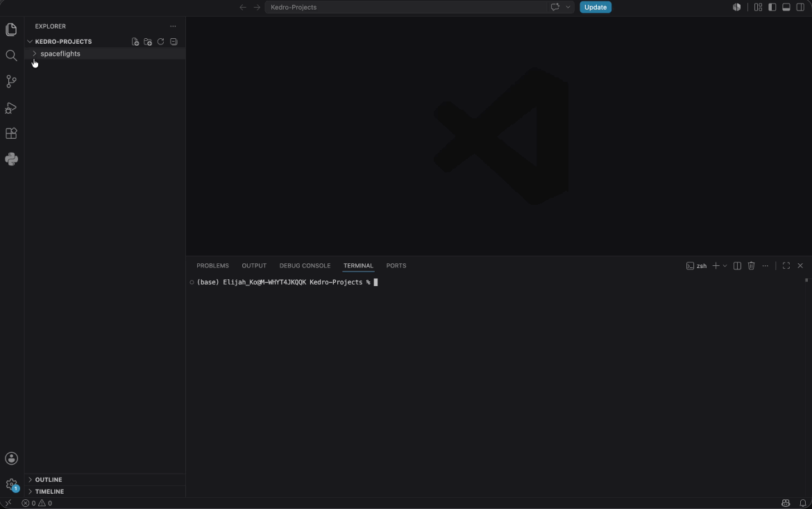Open remote window from status bar
Screen dimensions: 812x509
click(8, 503)
